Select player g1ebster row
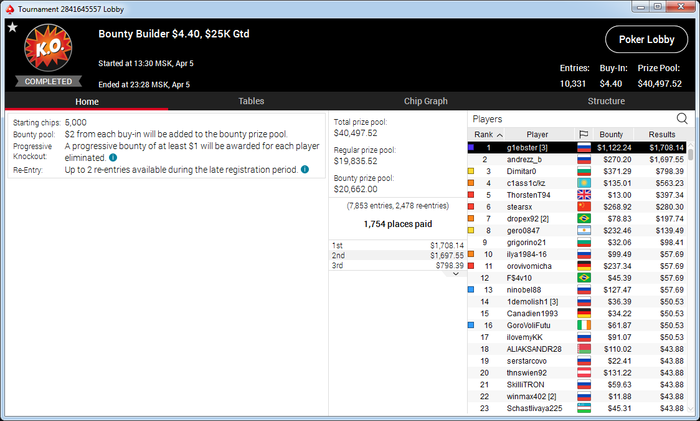The height and width of the screenshot is (421, 700). (x=577, y=147)
